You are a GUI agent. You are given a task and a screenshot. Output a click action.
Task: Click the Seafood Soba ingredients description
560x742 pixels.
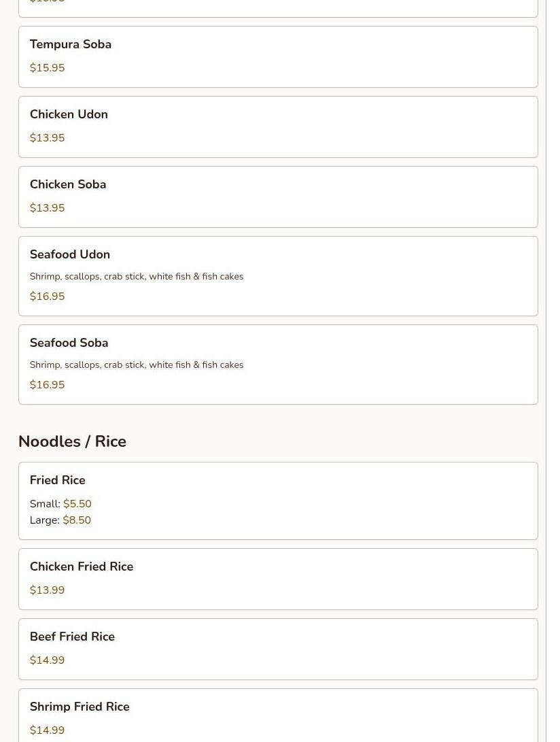[x=136, y=365]
